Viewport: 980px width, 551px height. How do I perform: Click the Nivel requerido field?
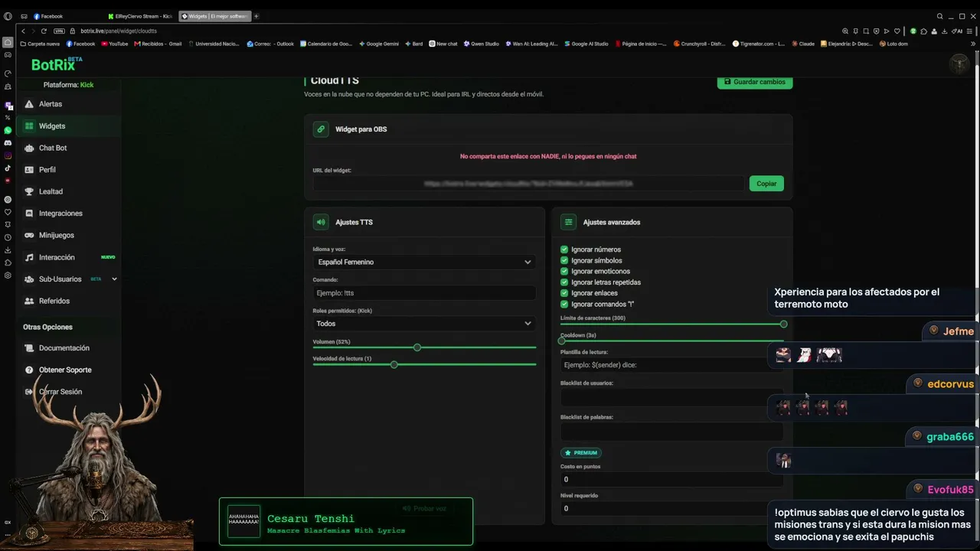[x=671, y=509]
